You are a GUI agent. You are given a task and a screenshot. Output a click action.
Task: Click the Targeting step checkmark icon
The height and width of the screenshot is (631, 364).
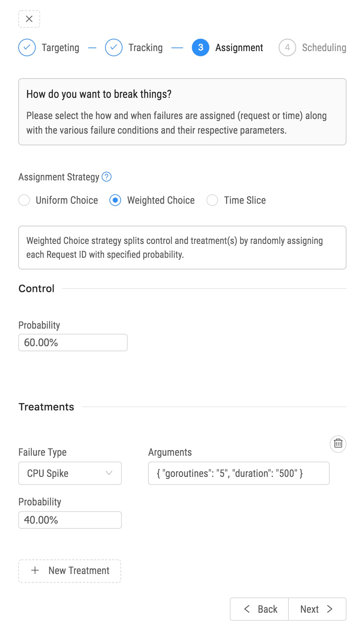tap(27, 47)
